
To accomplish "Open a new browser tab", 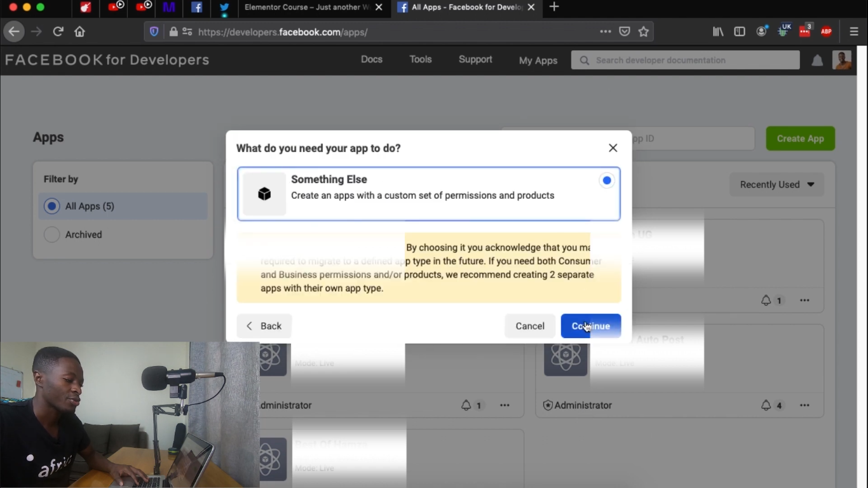I will 554,7.
